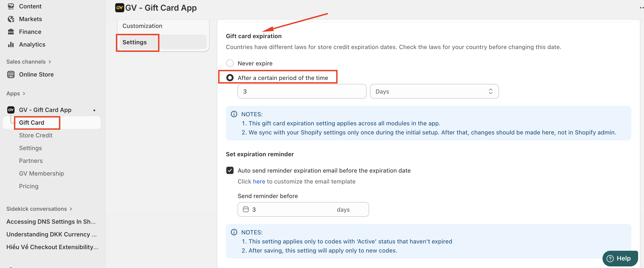Click the here link for email template

pos(259,181)
